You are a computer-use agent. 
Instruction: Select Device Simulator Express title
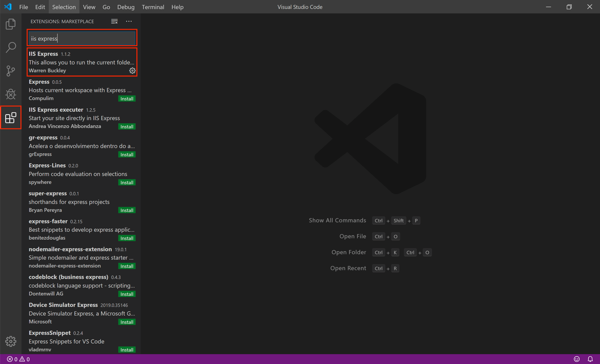(63, 305)
